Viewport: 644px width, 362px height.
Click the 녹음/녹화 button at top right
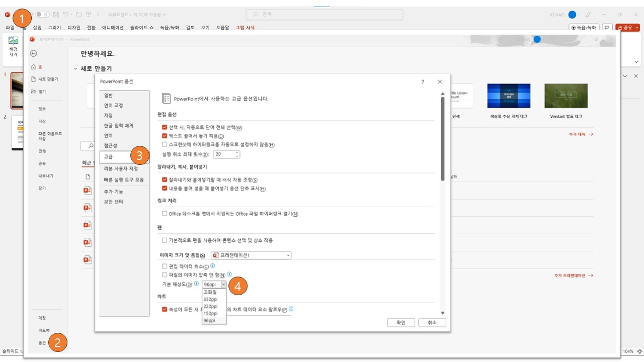pos(584,28)
